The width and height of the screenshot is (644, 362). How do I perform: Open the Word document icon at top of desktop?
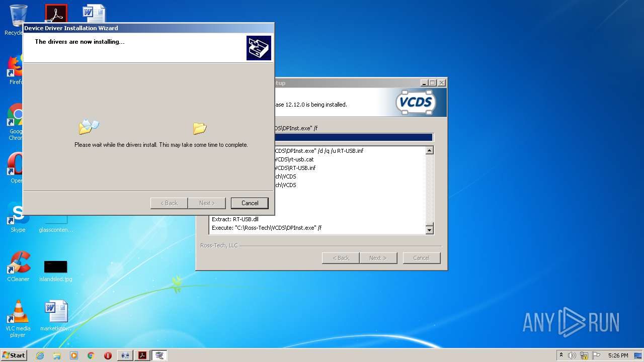tap(94, 14)
